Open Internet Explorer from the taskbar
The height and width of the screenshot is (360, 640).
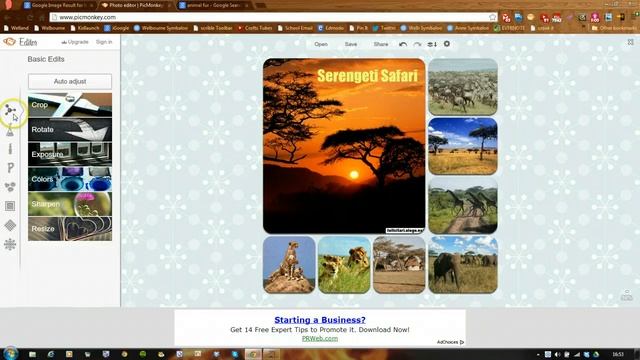point(51,354)
